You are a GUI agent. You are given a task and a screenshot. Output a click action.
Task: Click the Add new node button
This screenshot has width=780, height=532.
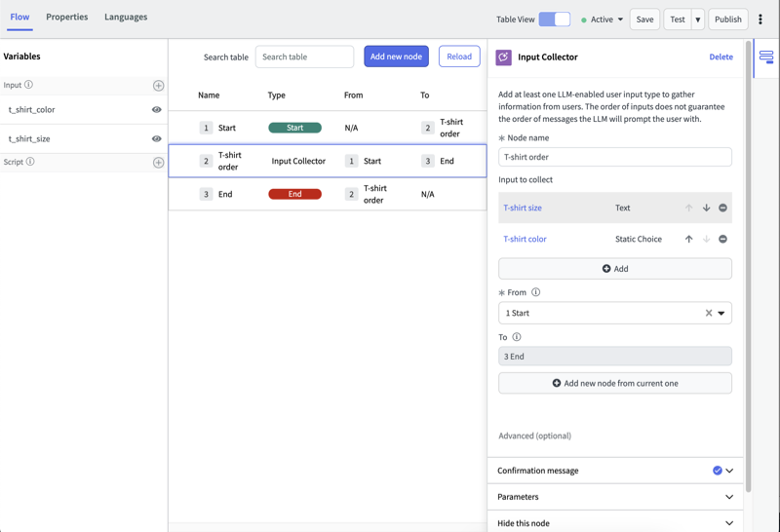point(396,57)
